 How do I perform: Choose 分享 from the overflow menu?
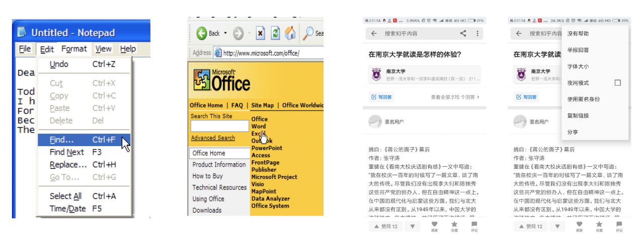(x=595, y=132)
